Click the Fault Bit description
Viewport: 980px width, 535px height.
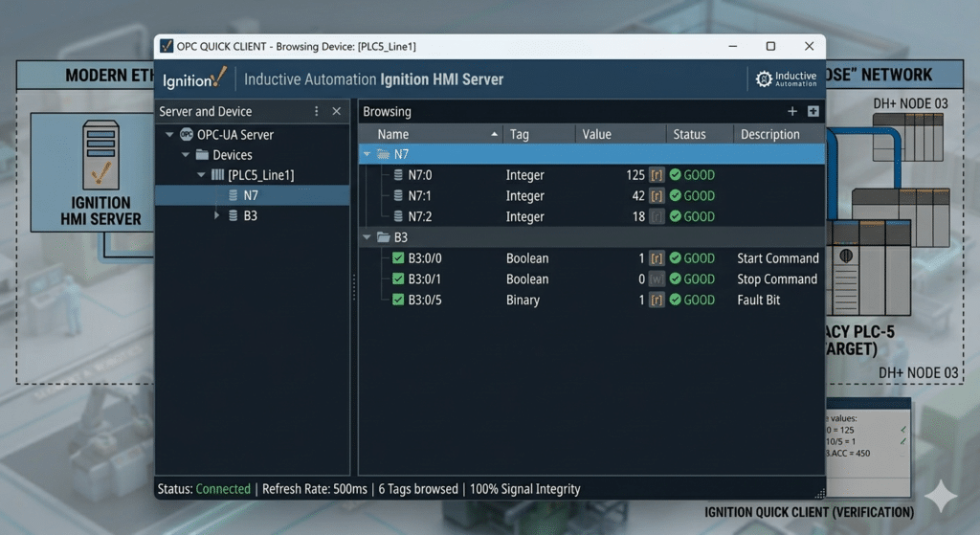(x=759, y=300)
